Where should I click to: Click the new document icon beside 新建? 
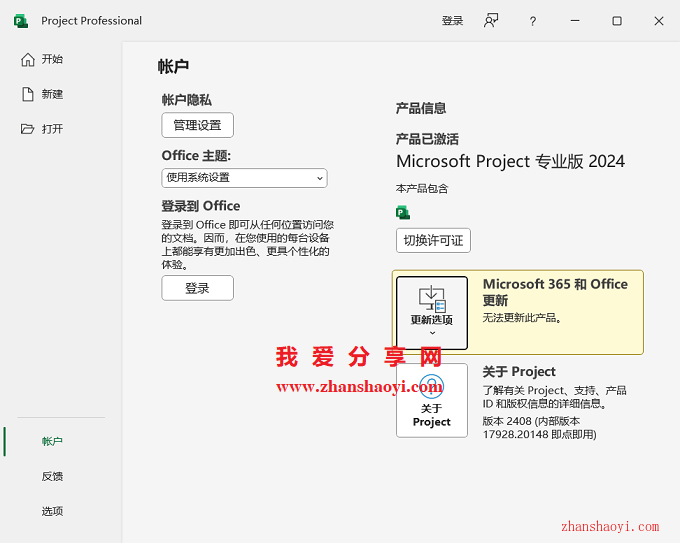click(x=28, y=94)
